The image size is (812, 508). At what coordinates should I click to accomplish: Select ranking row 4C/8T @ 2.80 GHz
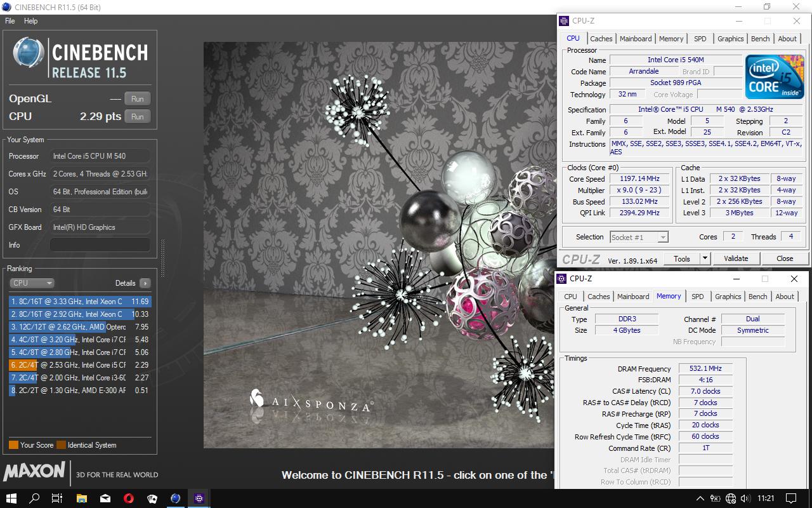[x=80, y=352]
